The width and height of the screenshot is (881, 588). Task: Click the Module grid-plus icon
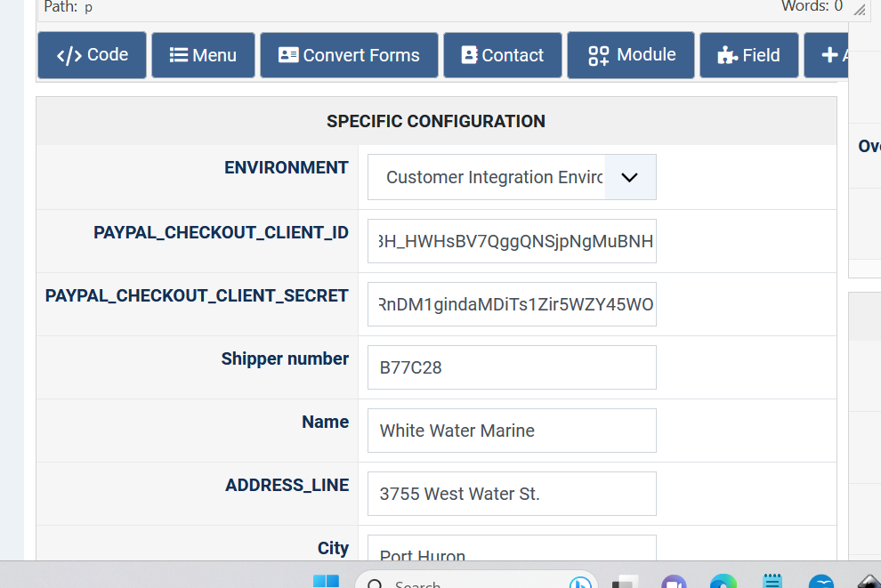click(599, 55)
